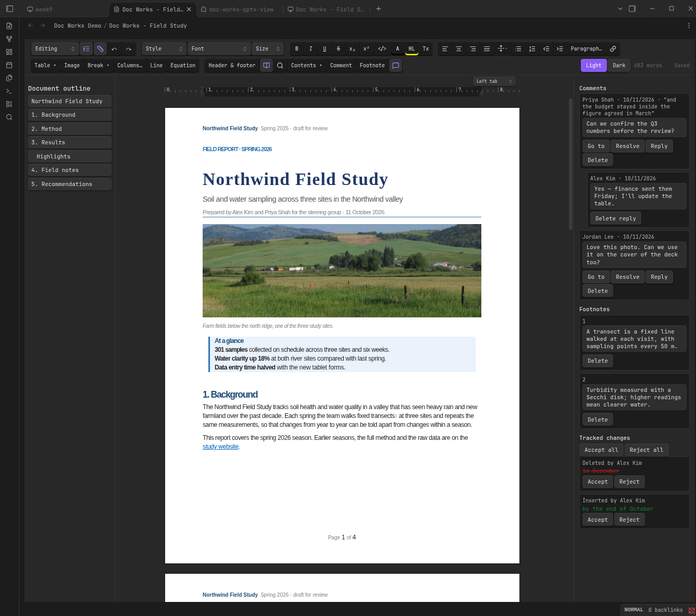This screenshot has width=696, height=616.
Task: Reject the 'in December' deletion
Action: (629, 482)
